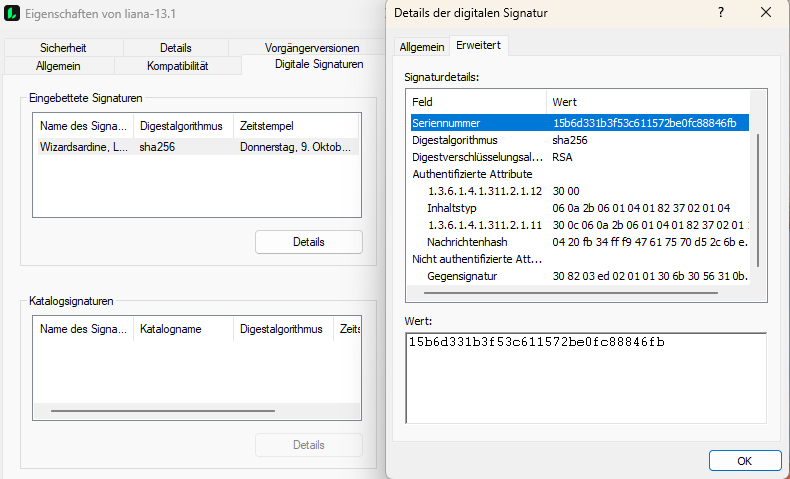Click the Wert column header
Viewport: 790px width, 479px height.
[x=648, y=102]
